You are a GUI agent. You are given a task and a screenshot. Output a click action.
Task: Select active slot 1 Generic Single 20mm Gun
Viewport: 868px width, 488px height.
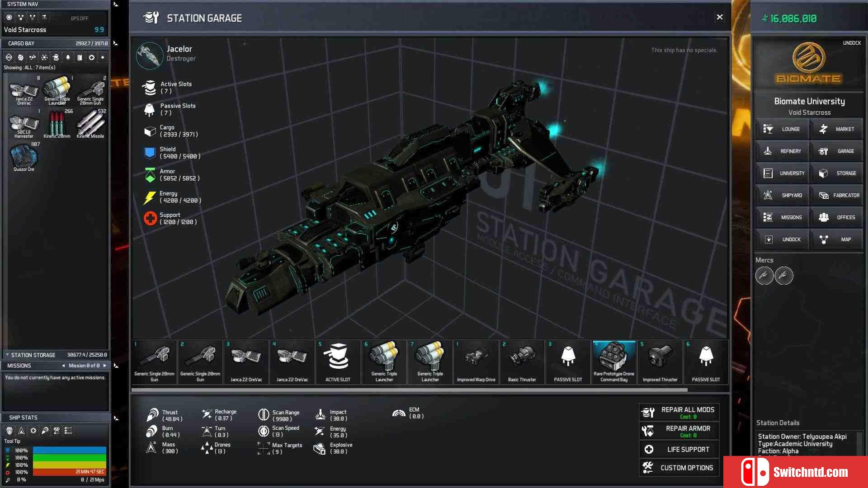click(x=154, y=362)
